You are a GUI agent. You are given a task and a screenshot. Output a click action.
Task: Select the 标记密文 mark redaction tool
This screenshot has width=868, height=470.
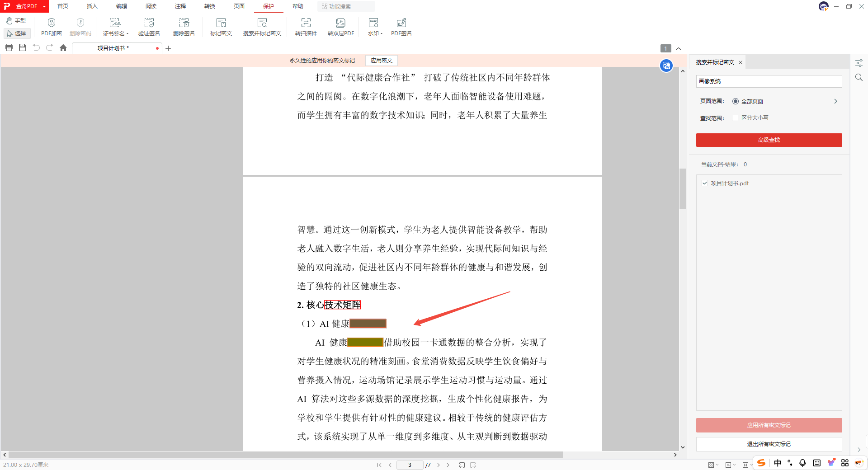(x=221, y=27)
